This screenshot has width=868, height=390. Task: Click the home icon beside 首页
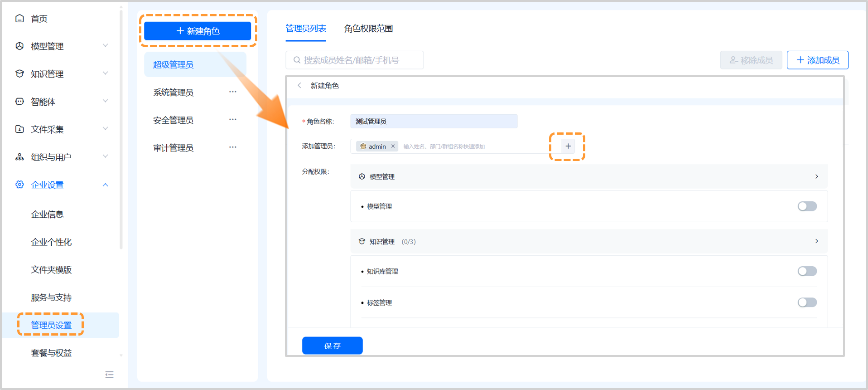(x=19, y=19)
